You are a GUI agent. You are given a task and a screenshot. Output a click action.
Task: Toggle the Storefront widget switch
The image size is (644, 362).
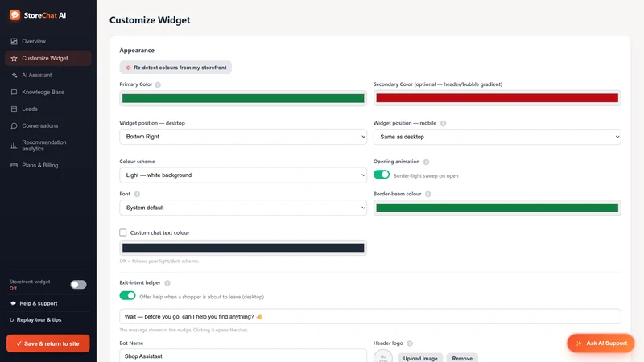pos(78,285)
